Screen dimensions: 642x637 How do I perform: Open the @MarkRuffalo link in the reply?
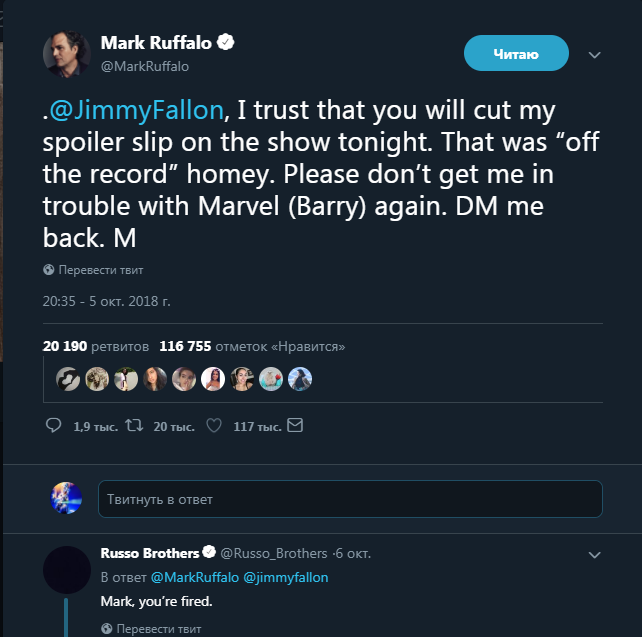194,578
